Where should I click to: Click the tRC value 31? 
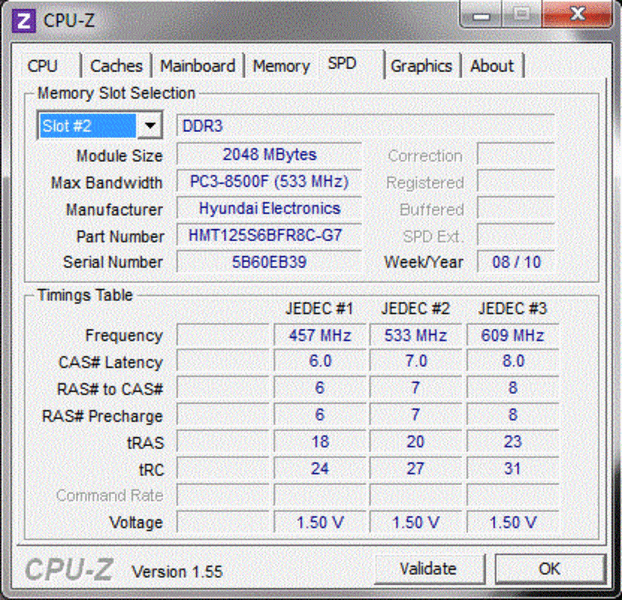[513, 469]
